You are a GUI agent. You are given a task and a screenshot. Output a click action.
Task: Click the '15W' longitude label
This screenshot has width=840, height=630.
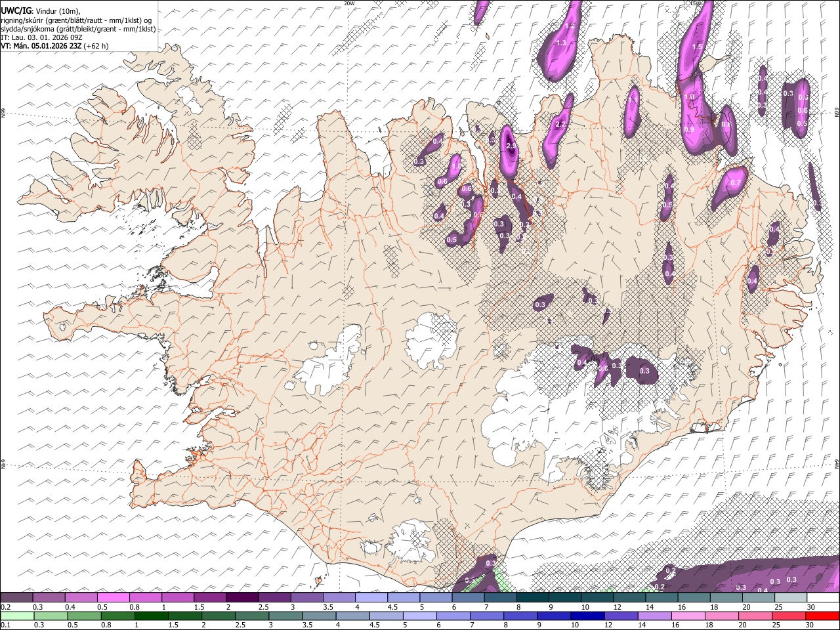coord(696,3)
